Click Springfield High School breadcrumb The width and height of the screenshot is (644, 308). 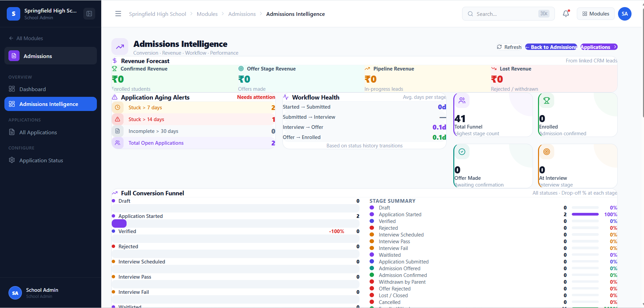[x=157, y=14]
